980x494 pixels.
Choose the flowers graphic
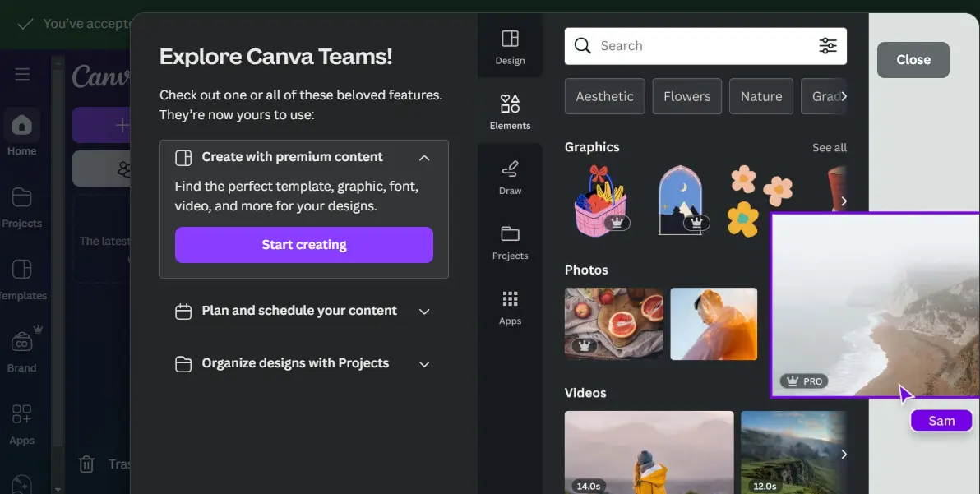[x=760, y=201]
